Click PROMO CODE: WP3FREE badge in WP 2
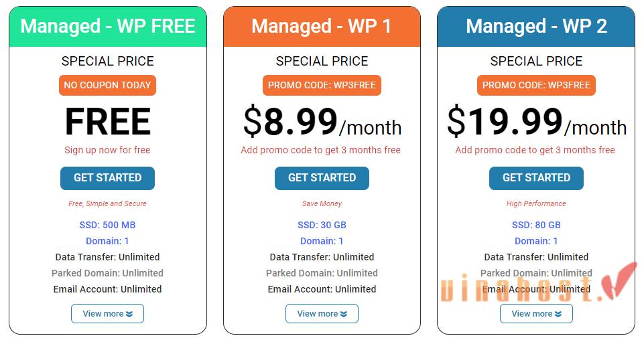 coord(536,85)
